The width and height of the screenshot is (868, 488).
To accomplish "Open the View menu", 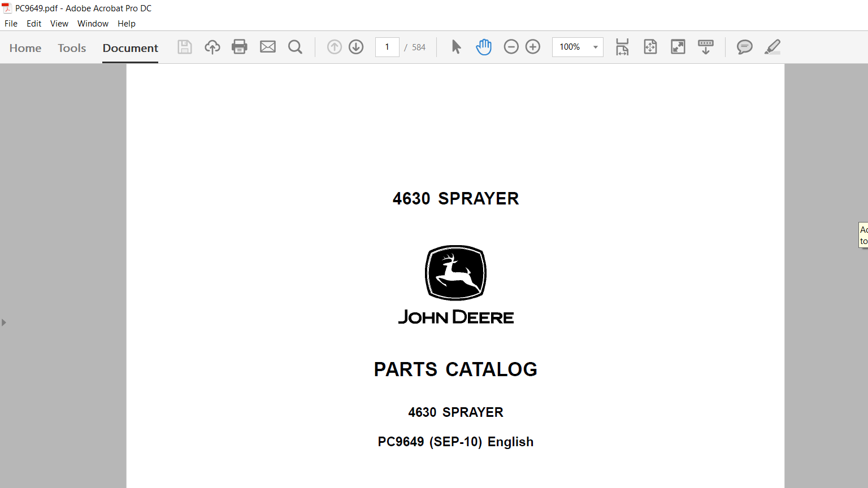I will click(x=59, y=24).
